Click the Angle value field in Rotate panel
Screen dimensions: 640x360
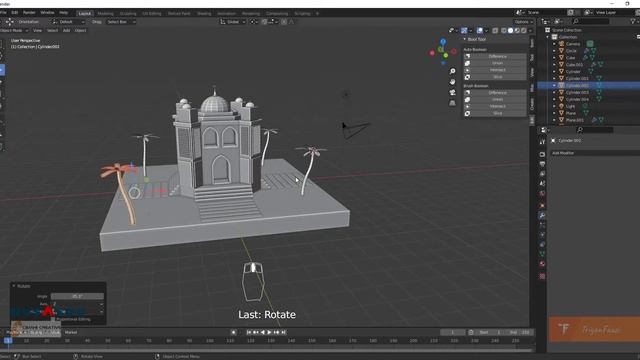[77, 296]
